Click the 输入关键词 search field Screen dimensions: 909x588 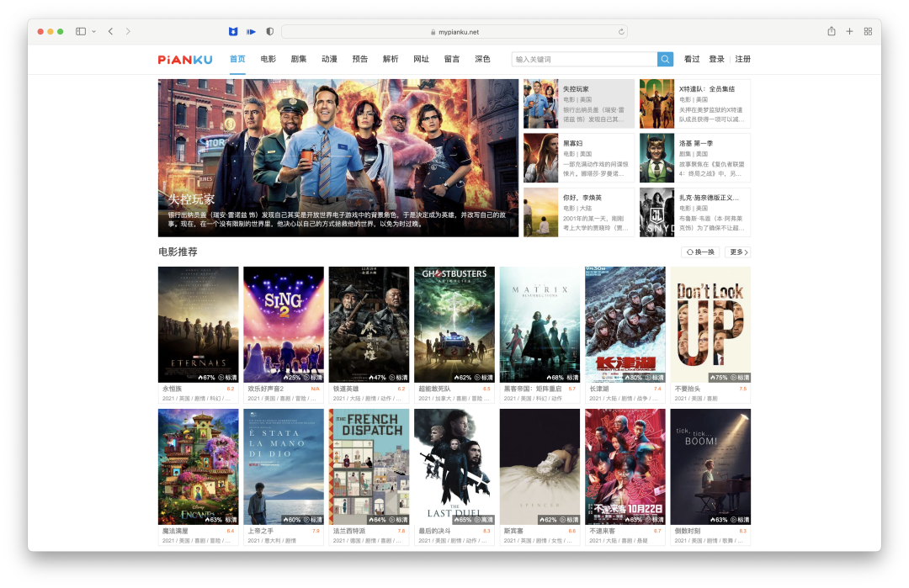584,59
